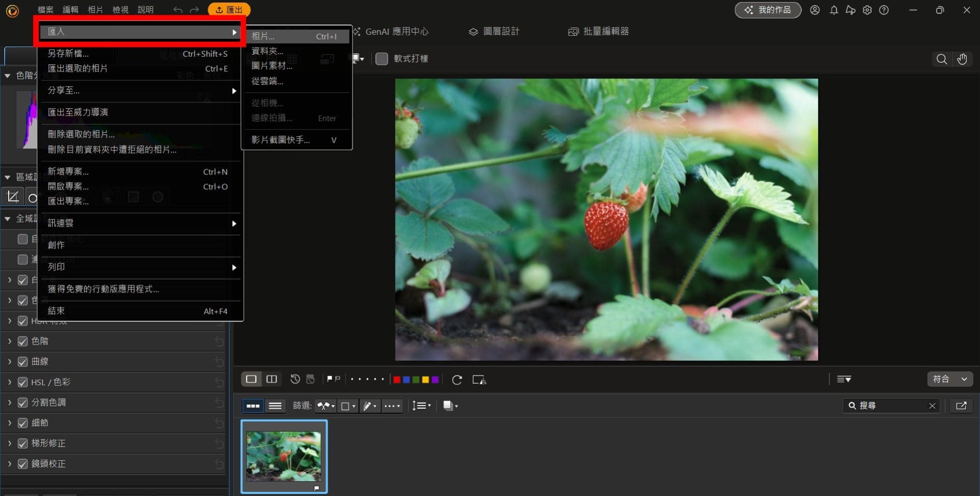The image size is (980, 496).
Task: Click the 匯出 export button
Action: 229,9
